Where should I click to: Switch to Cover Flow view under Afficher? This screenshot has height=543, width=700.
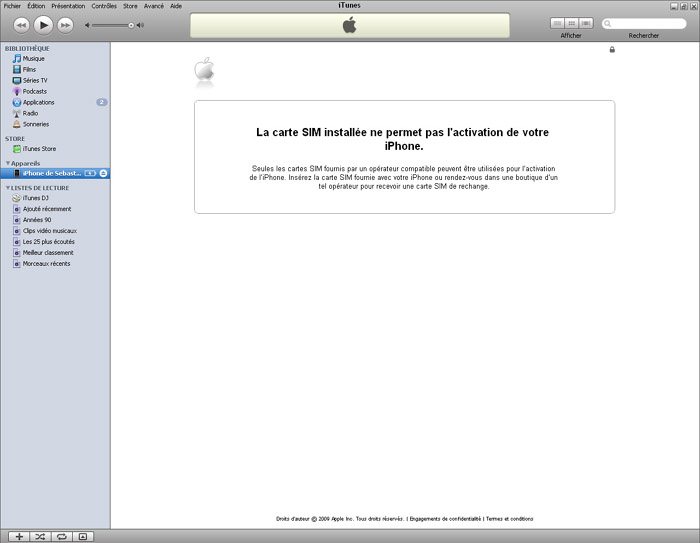pos(586,23)
